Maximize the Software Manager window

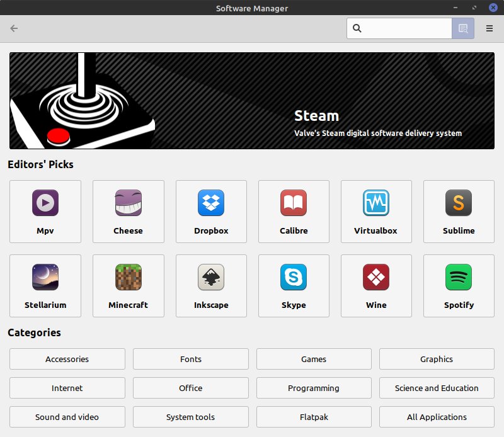(x=474, y=8)
